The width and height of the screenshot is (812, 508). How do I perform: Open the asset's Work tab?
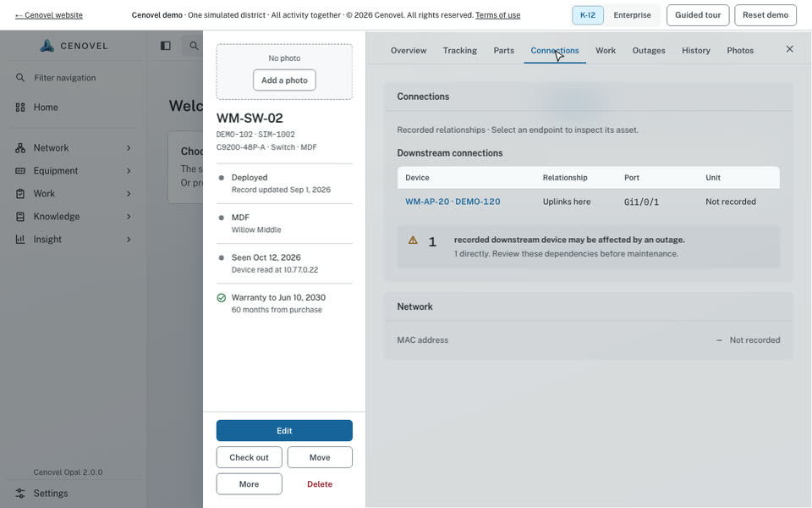(x=606, y=50)
